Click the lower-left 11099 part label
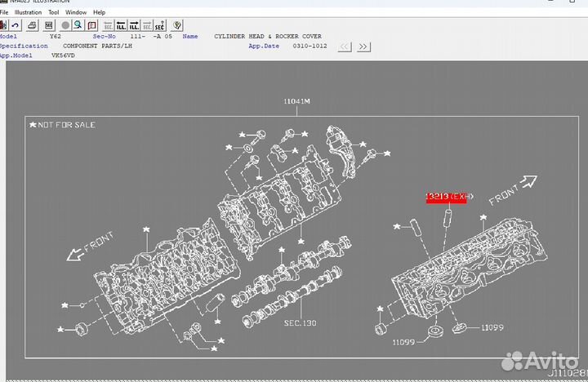The width and height of the screenshot is (588, 382). pyautogui.click(x=403, y=342)
